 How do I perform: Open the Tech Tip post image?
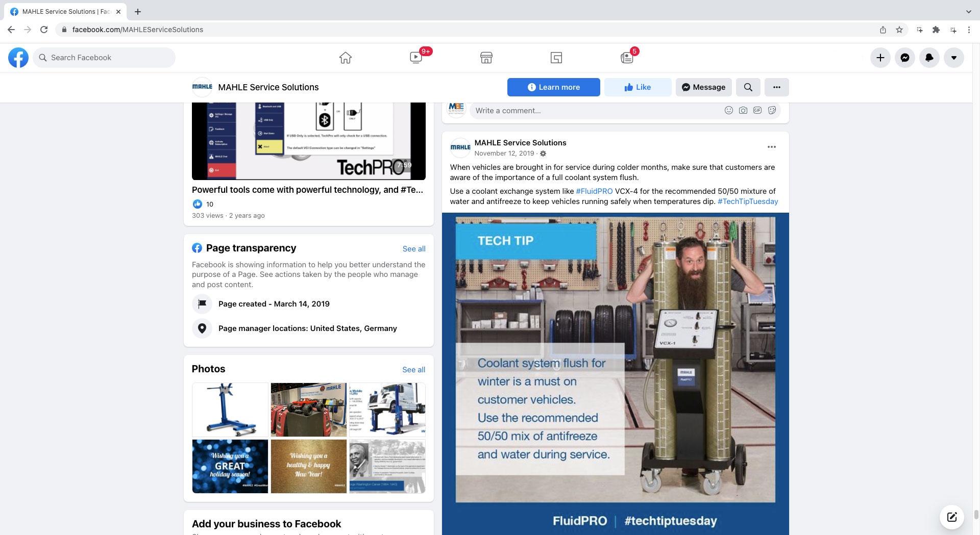click(616, 374)
